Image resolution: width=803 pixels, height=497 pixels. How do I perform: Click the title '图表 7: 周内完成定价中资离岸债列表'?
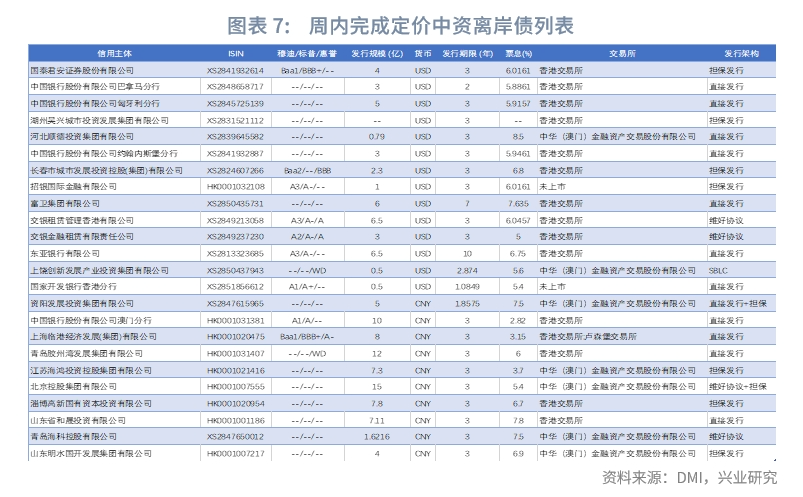pos(400,26)
